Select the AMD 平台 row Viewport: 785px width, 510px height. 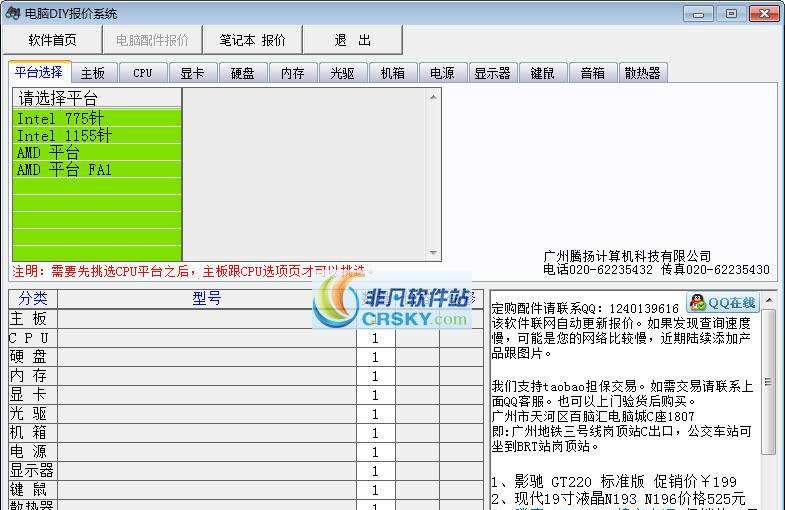point(97,153)
